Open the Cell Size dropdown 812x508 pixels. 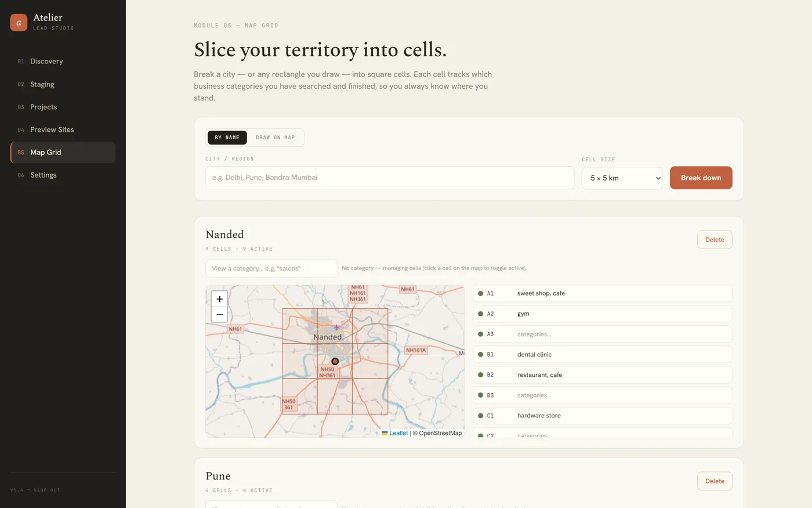pos(622,178)
